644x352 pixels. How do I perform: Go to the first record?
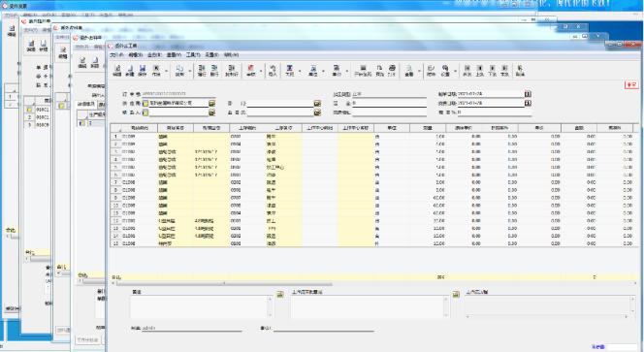(467, 70)
